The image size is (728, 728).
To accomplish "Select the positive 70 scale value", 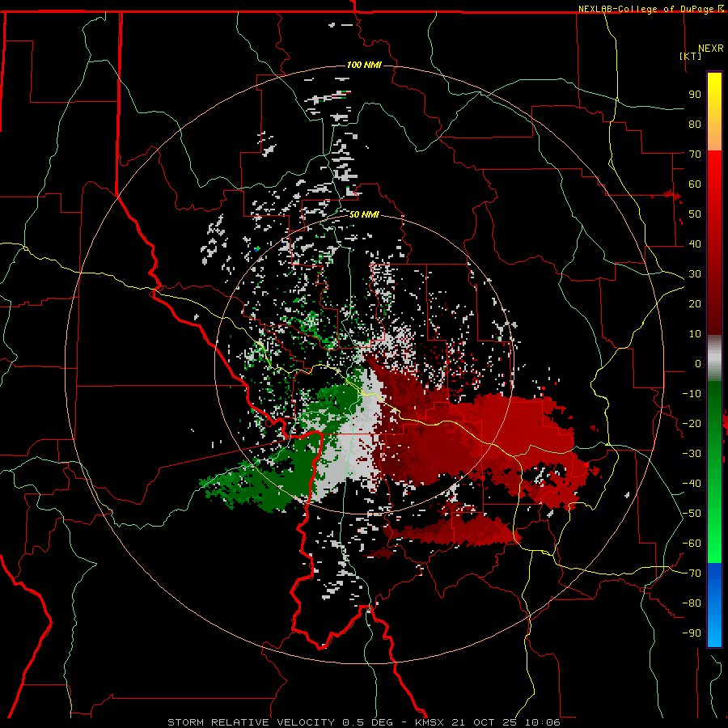I will [695, 154].
